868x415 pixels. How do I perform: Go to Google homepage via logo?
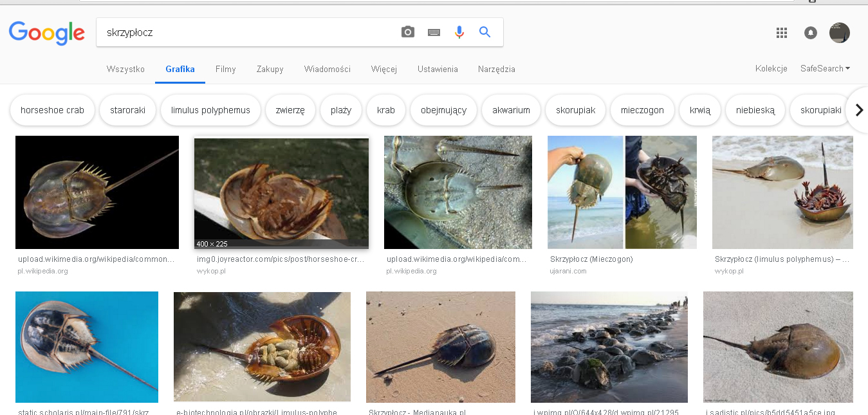(x=46, y=33)
